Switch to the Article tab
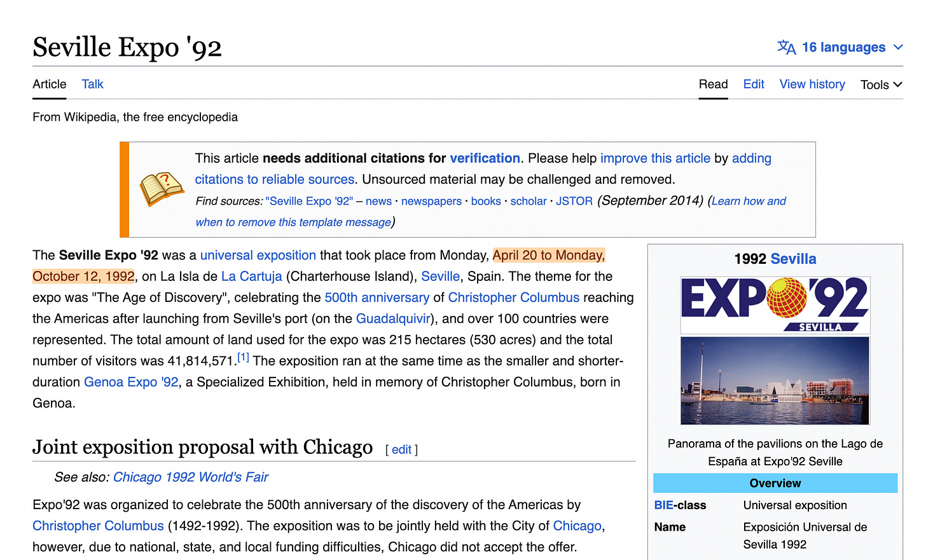 (x=50, y=85)
